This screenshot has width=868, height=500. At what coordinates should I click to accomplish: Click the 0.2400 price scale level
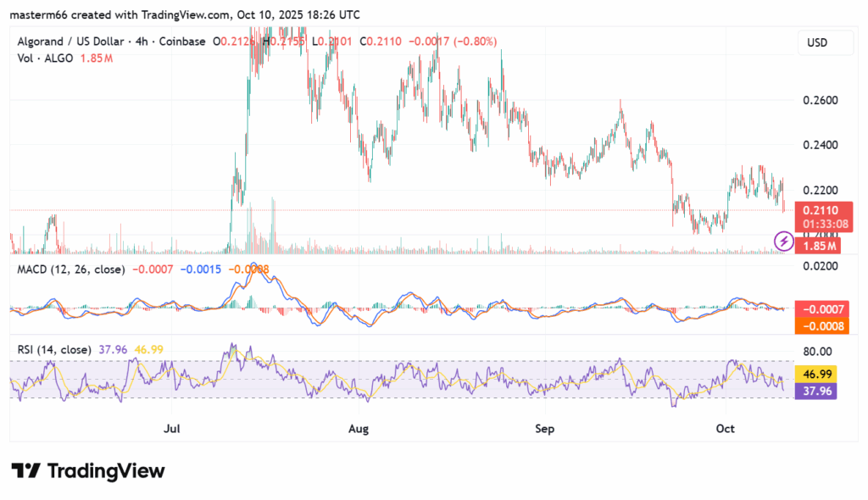click(820, 145)
